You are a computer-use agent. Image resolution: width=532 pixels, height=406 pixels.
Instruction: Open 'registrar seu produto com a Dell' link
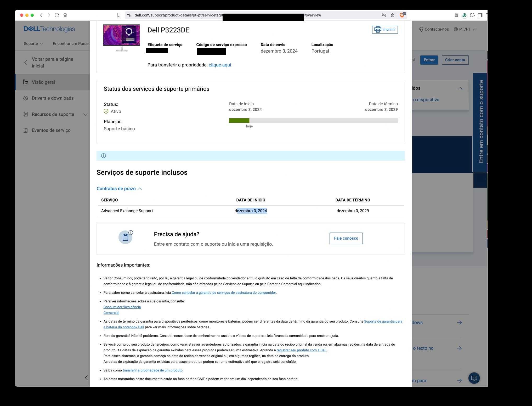click(302, 350)
